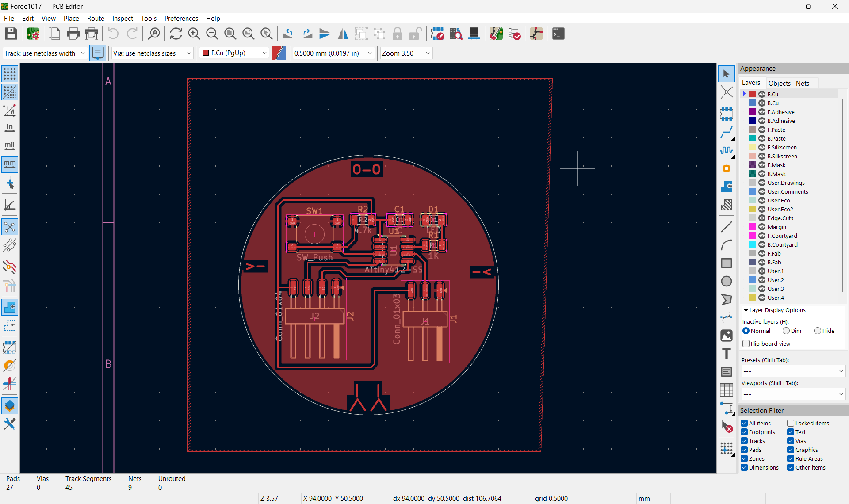Click the Save board icon
This screenshot has height=504, width=849.
(11, 34)
